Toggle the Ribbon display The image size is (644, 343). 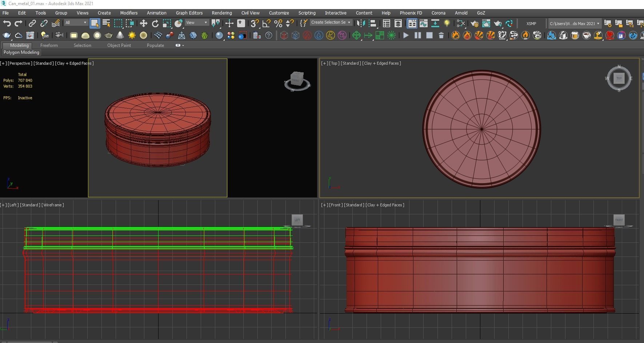pyautogui.click(x=412, y=23)
